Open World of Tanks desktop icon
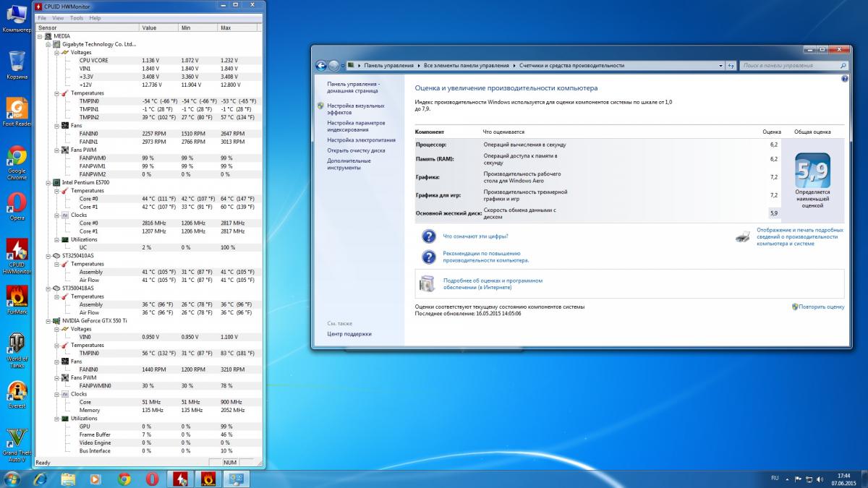Viewport: 868px width, 488px height. point(17,351)
